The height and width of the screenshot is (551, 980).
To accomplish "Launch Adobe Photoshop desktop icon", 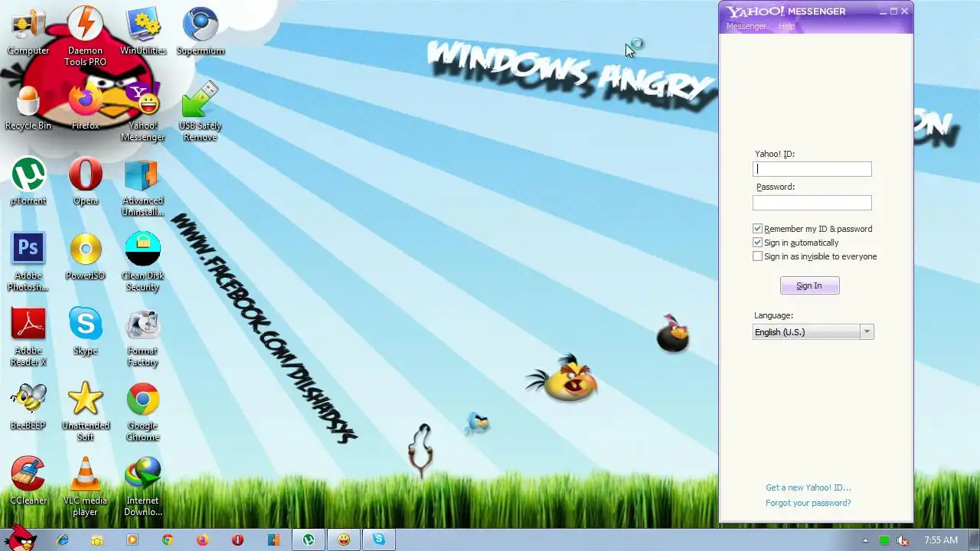I will [28, 263].
